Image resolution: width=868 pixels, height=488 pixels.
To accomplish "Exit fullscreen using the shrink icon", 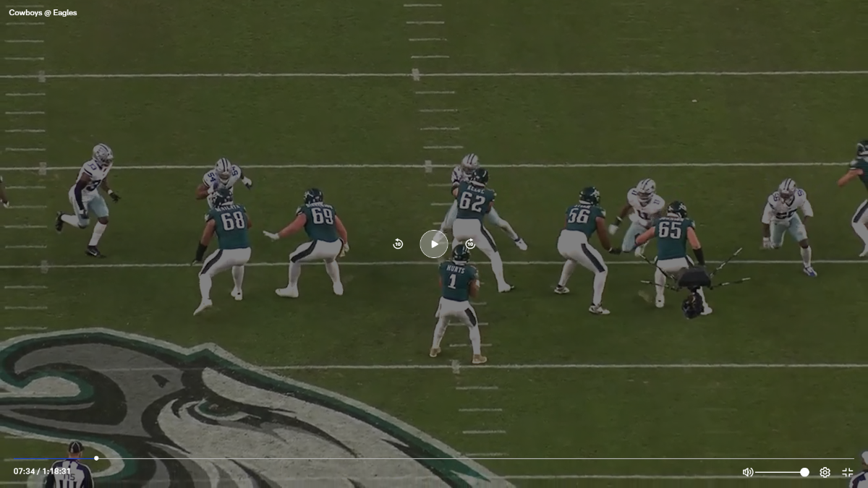I will pyautogui.click(x=847, y=472).
